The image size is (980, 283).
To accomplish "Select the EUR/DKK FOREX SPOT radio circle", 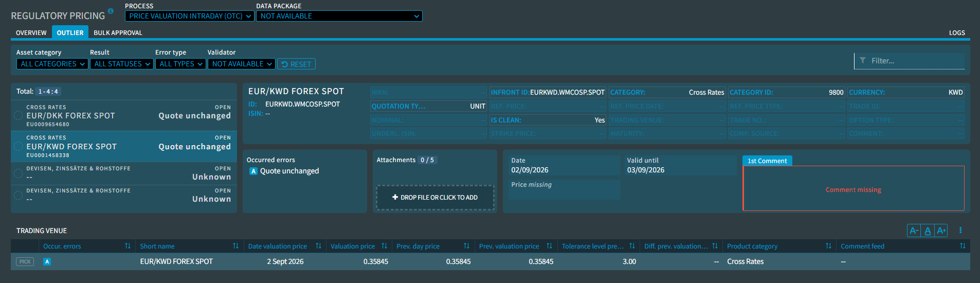I will [19, 116].
